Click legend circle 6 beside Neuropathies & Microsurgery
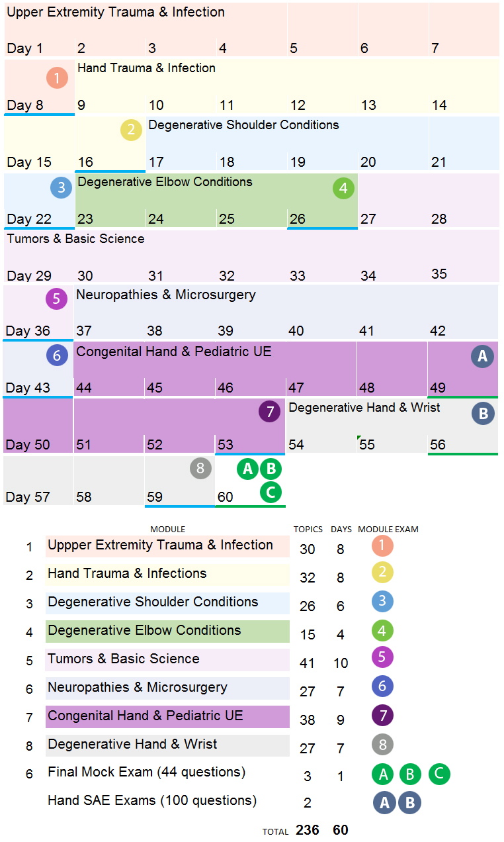504x842 pixels. pos(382,687)
